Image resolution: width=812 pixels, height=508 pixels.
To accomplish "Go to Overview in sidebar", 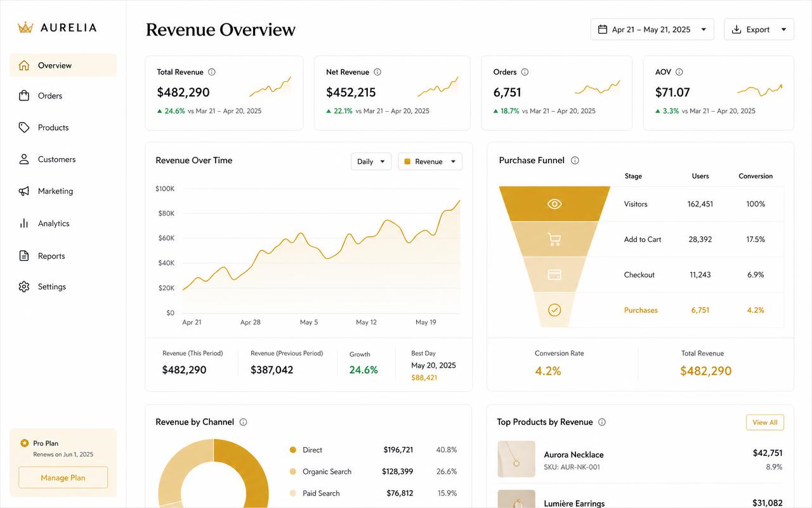I will [x=63, y=65].
